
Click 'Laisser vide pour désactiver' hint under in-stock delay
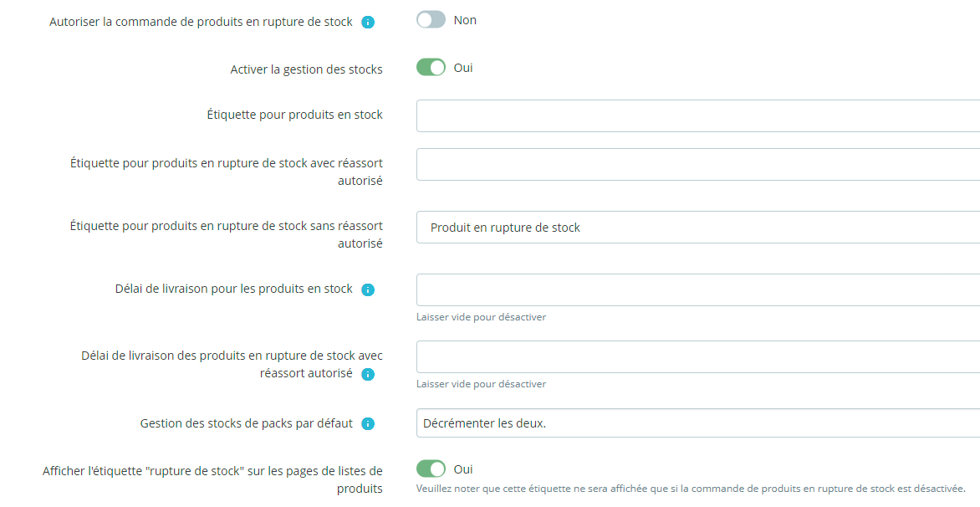[x=481, y=317]
